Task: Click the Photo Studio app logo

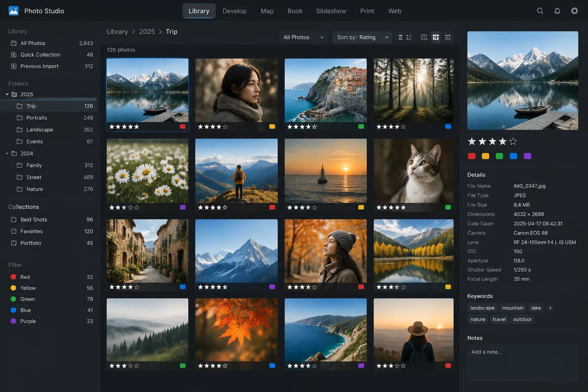Action: (x=13, y=11)
